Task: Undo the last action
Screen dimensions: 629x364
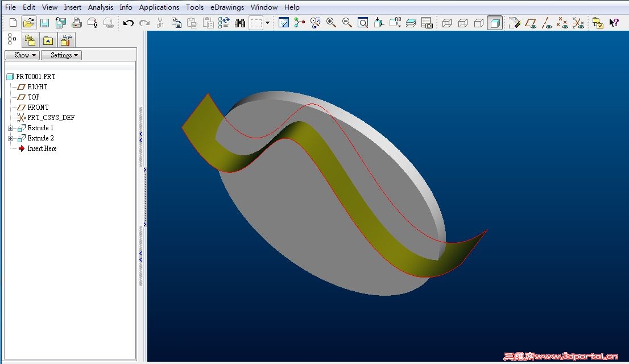Action: (x=129, y=23)
